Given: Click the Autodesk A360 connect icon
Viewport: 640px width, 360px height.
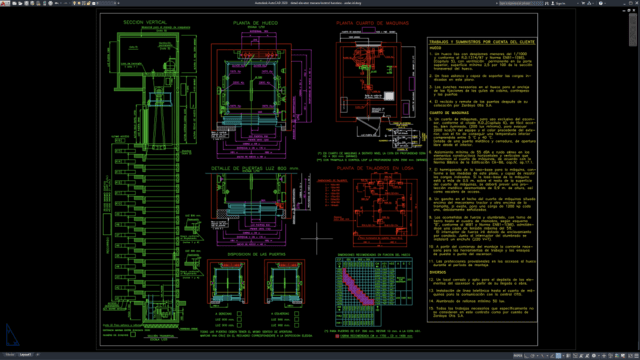Looking at the screenshot, I should (x=589, y=3).
